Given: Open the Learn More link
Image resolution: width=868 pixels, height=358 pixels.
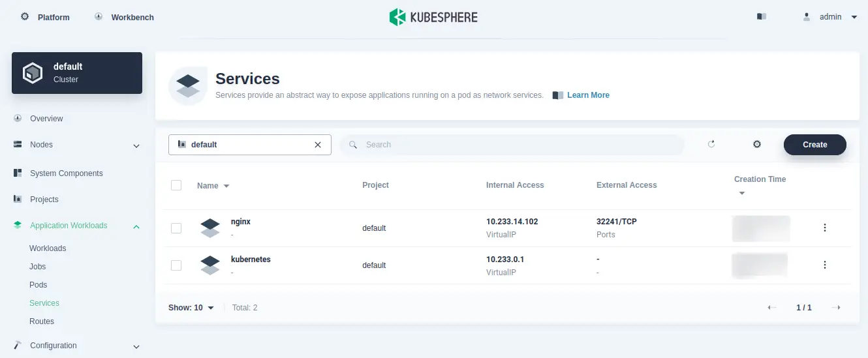Looking at the screenshot, I should [588, 95].
